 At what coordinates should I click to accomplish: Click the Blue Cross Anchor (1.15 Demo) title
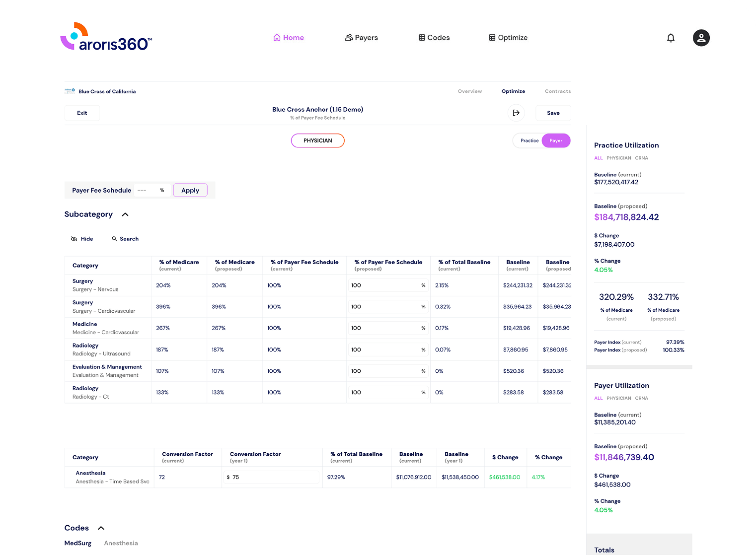318,110
